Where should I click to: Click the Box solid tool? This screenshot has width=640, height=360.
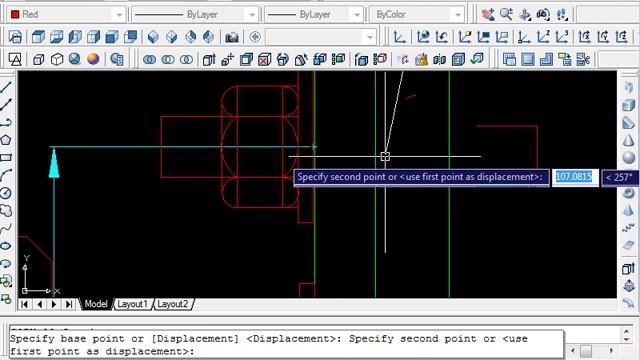629,105
